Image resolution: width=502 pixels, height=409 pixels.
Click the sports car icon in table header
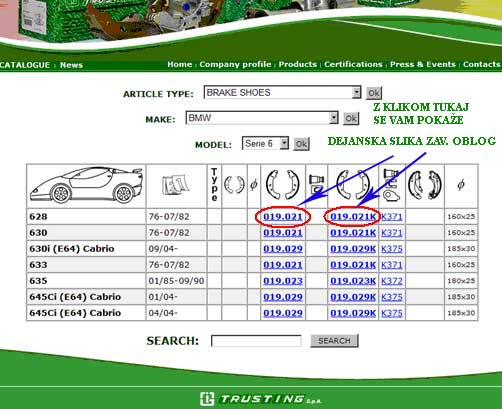[86, 185]
